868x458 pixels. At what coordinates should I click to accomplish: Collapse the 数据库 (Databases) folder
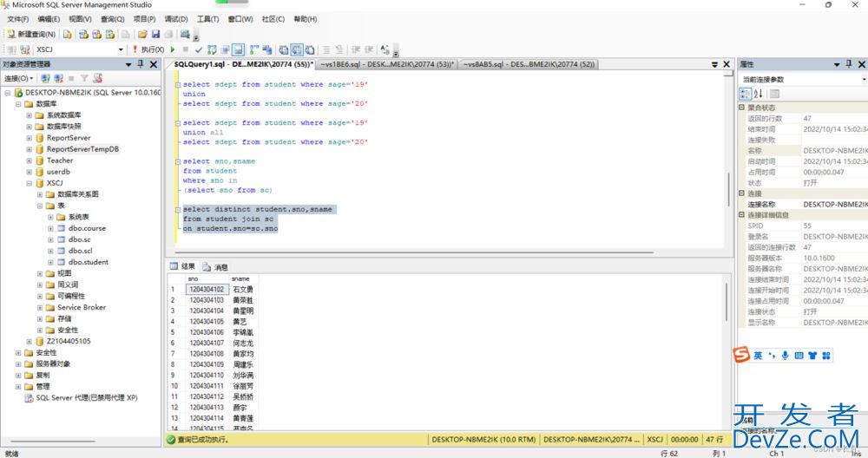(18, 104)
